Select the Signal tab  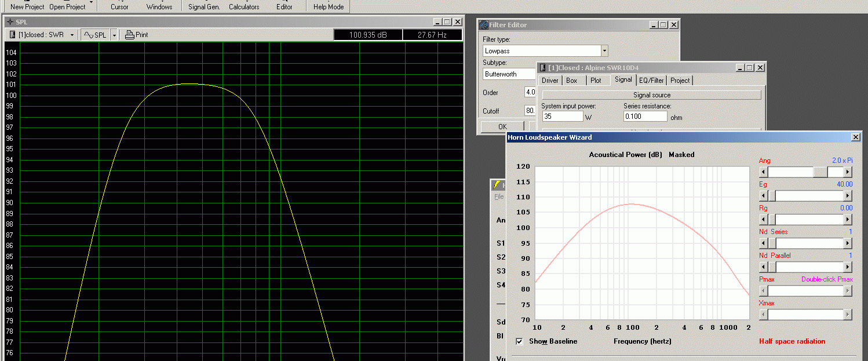tap(623, 80)
